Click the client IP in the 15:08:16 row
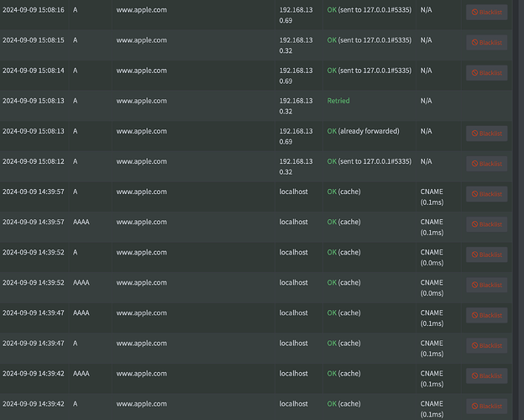This screenshot has height=420, width=524. click(296, 15)
